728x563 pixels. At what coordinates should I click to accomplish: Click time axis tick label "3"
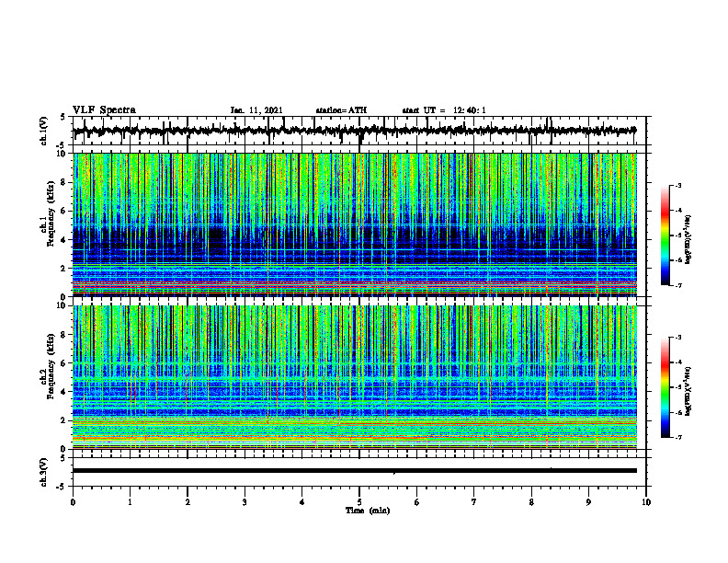tap(245, 502)
